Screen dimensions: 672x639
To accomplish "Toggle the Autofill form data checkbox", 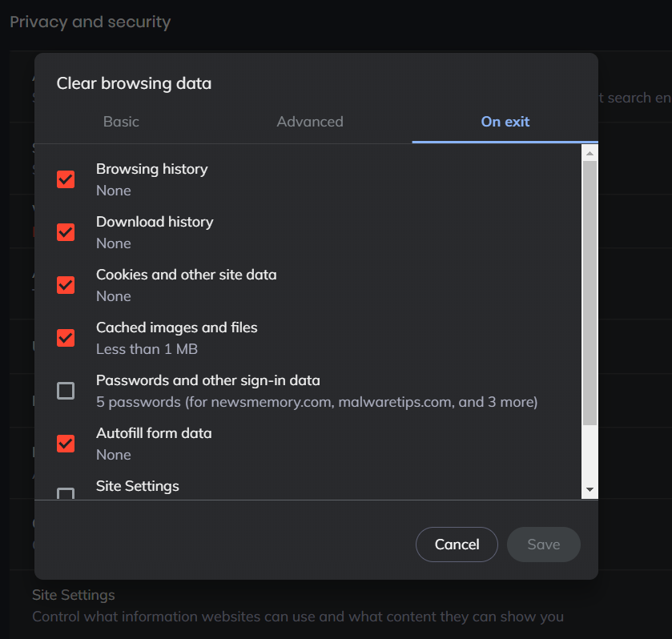I will (66, 444).
